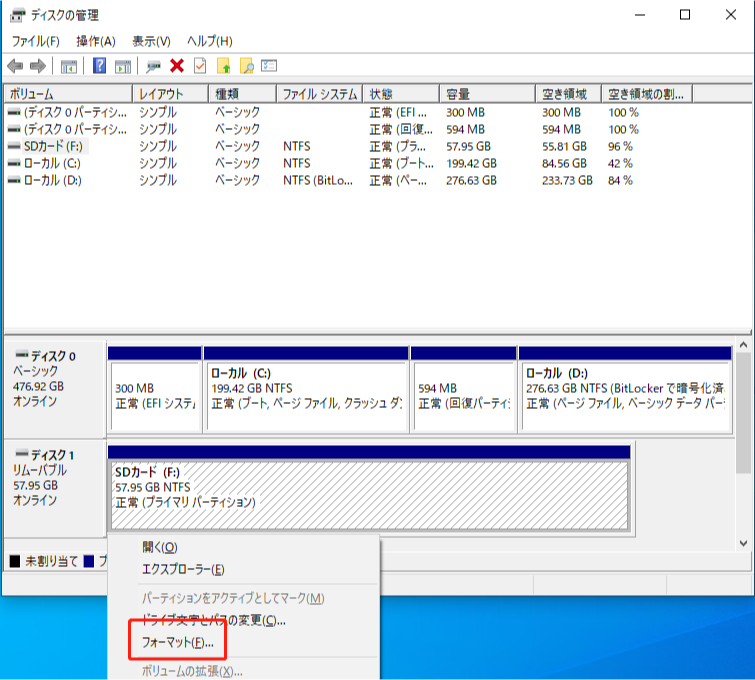
Task: Click the red X delete toolbar icon
Action: (x=177, y=66)
